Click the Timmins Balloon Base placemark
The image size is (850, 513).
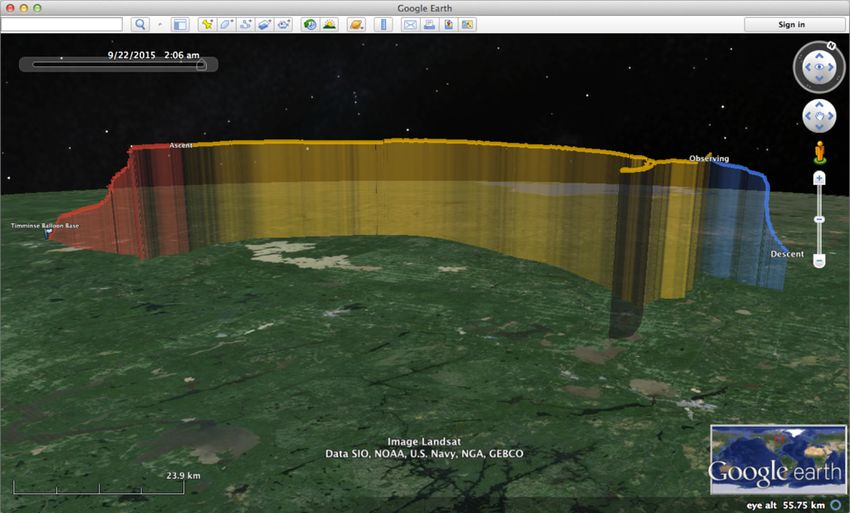pos(48,234)
